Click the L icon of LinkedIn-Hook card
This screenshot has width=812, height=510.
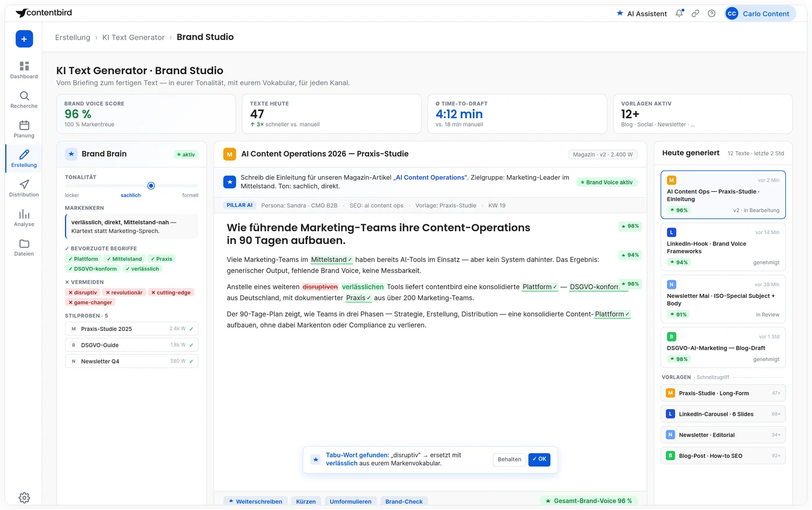(672, 232)
